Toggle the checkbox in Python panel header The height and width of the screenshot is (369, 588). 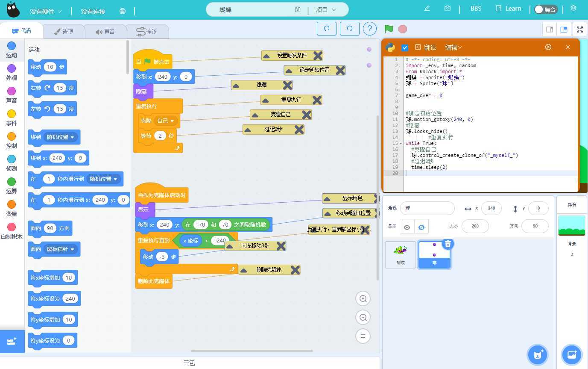pos(405,47)
